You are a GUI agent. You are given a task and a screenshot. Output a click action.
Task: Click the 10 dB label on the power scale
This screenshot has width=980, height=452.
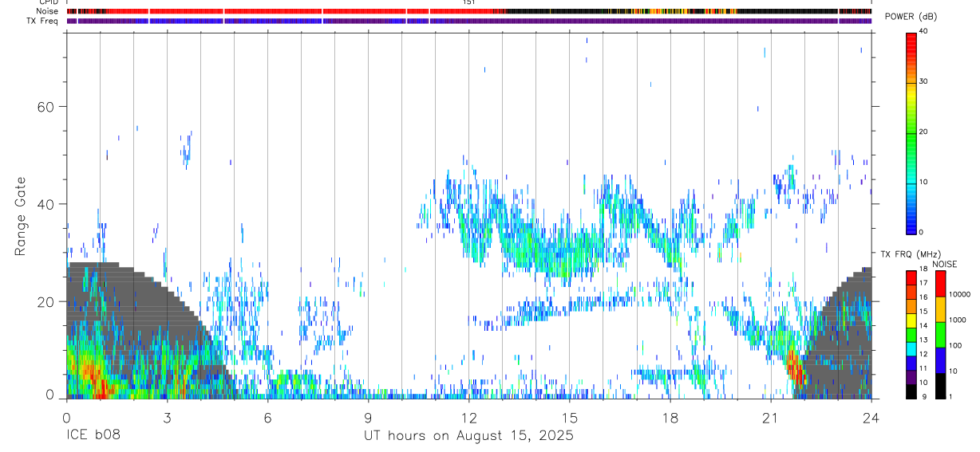(x=924, y=182)
